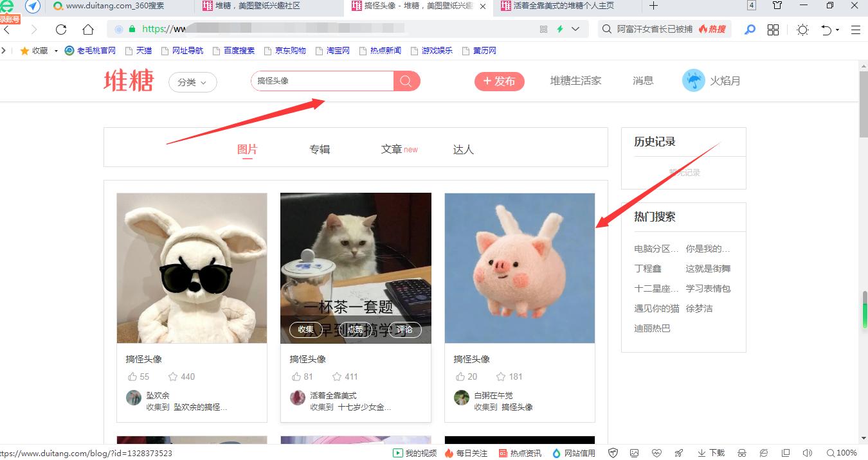Click the 收集 collect button on cat image

tap(305, 330)
